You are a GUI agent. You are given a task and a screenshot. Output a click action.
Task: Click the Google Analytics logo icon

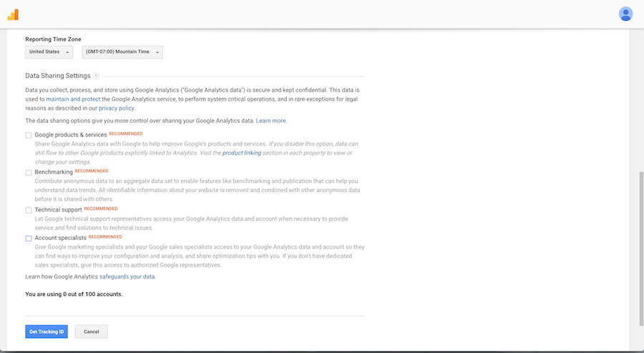click(x=13, y=15)
